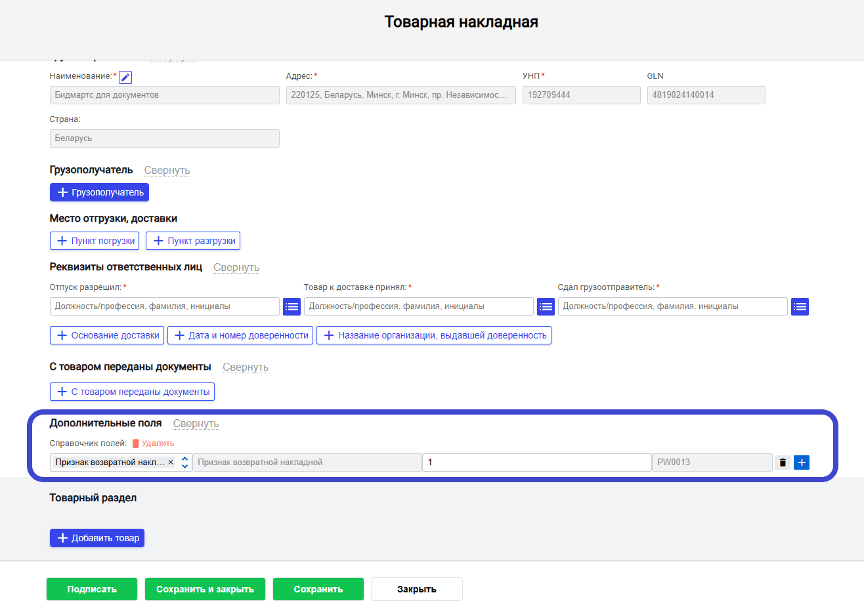Image resolution: width=864 pixels, height=616 pixels.
Task: Collapse the Грузополучатель section via Свернуть
Action: point(166,170)
